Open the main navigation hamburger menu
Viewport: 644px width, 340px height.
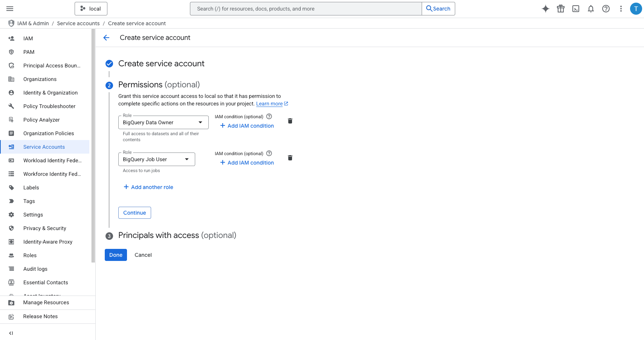pos(10,9)
